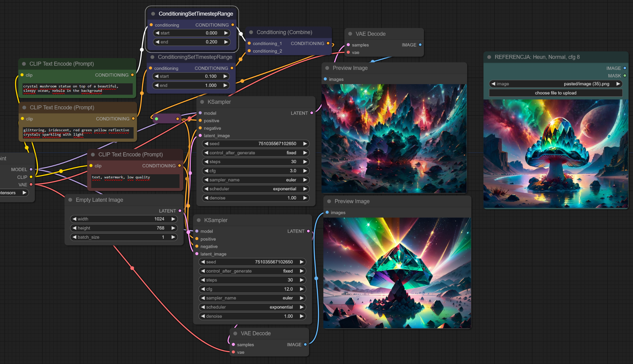The height and width of the screenshot is (364, 633).
Task: Increment seed in top KSampler
Action: coord(305,144)
